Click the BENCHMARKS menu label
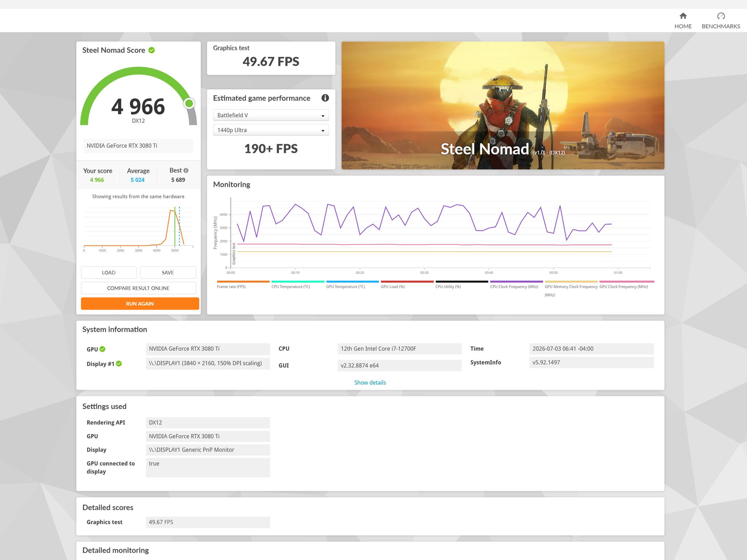The image size is (747, 560). click(721, 26)
